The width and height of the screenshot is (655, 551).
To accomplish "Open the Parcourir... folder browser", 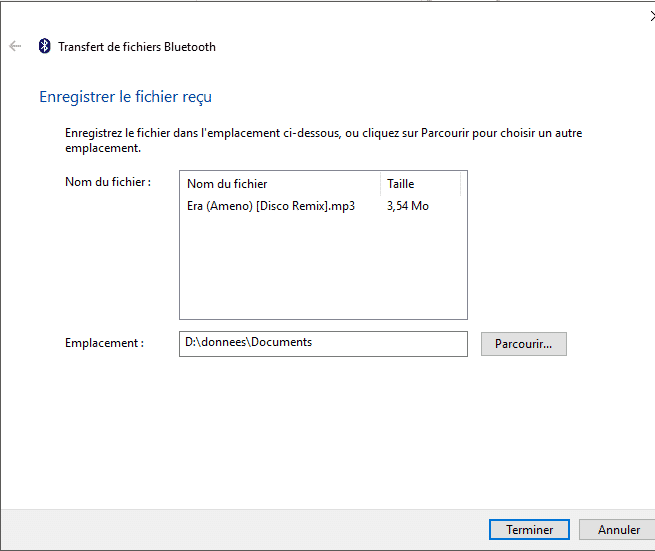I will (x=523, y=344).
